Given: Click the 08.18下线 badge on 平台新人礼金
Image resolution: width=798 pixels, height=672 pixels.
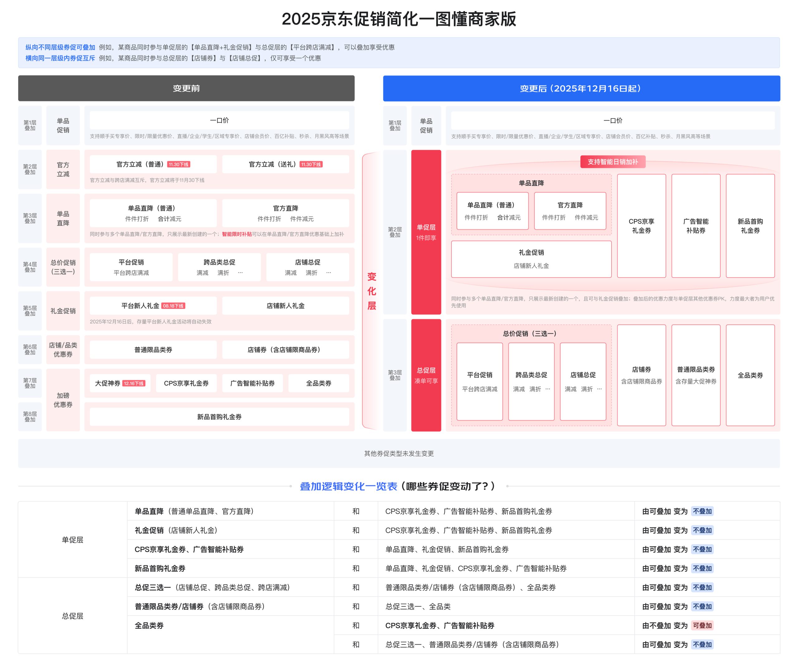Looking at the screenshot, I should pyautogui.click(x=173, y=306).
